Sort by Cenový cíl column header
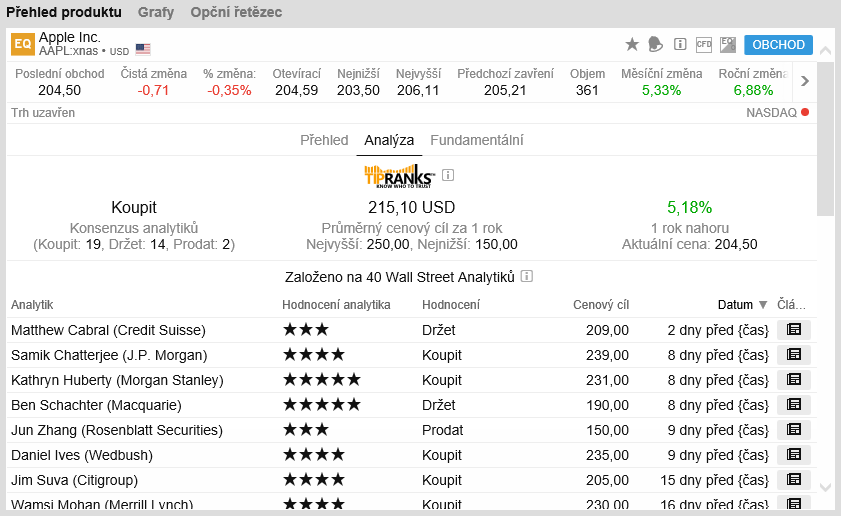This screenshot has height=516, width=841. (601, 305)
